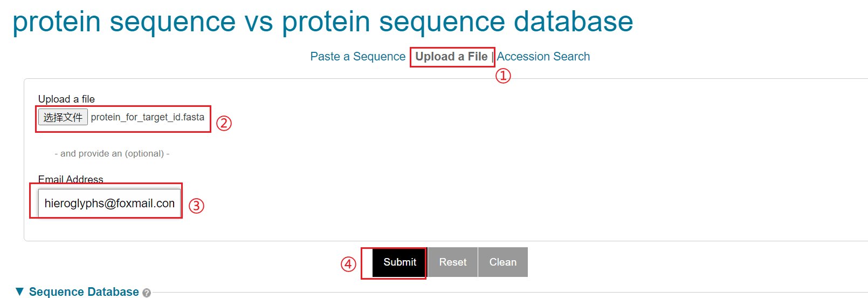Collapse the Sequence Database section triangle
The width and height of the screenshot is (868, 298).
pos(20,292)
